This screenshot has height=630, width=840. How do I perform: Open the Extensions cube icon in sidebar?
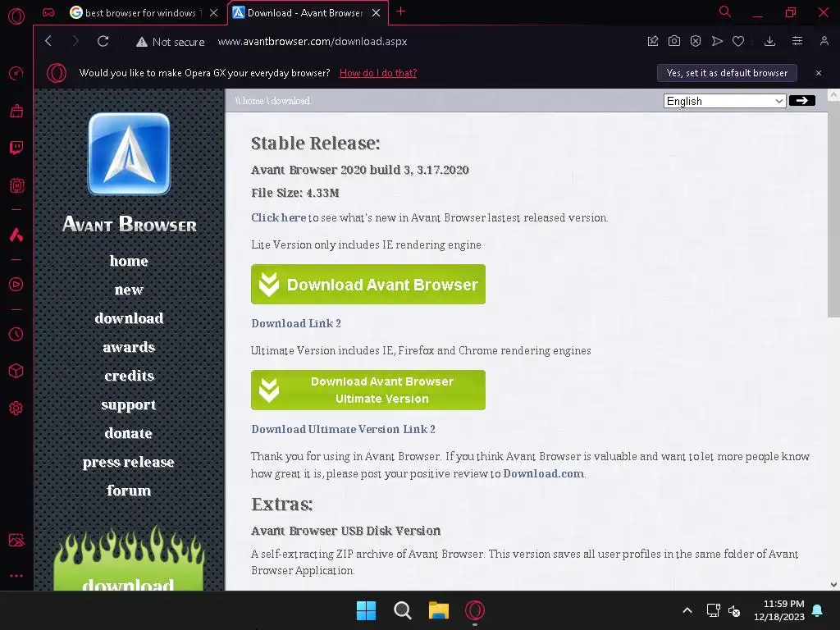(16, 372)
